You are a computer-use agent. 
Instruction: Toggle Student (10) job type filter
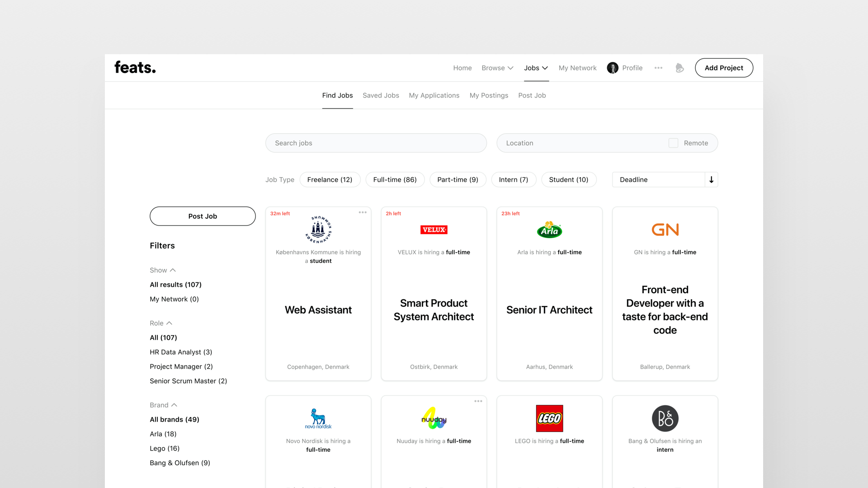[x=569, y=180]
